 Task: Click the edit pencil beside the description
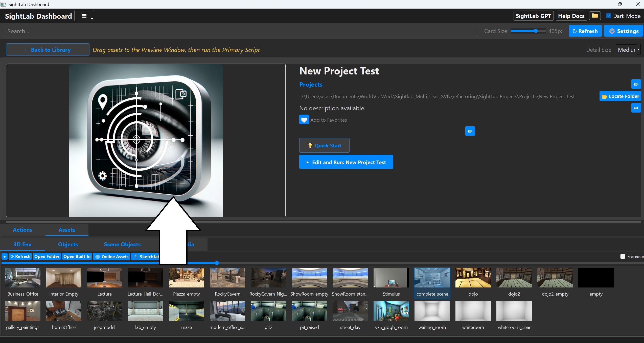click(636, 108)
